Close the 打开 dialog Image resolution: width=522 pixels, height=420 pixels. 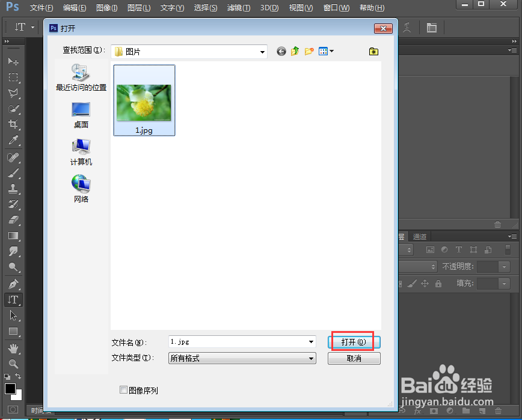pos(383,29)
